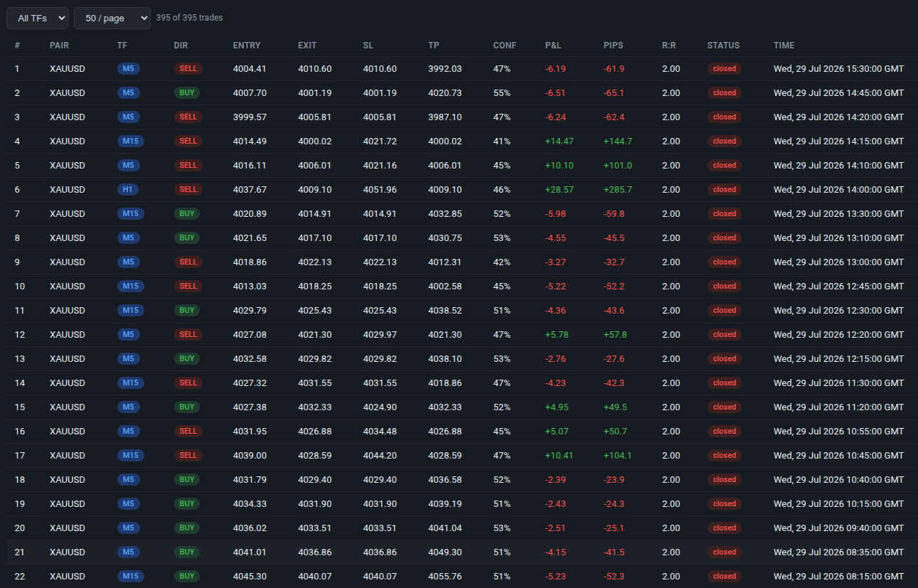Sort by the P&L column header

point(553,45)
